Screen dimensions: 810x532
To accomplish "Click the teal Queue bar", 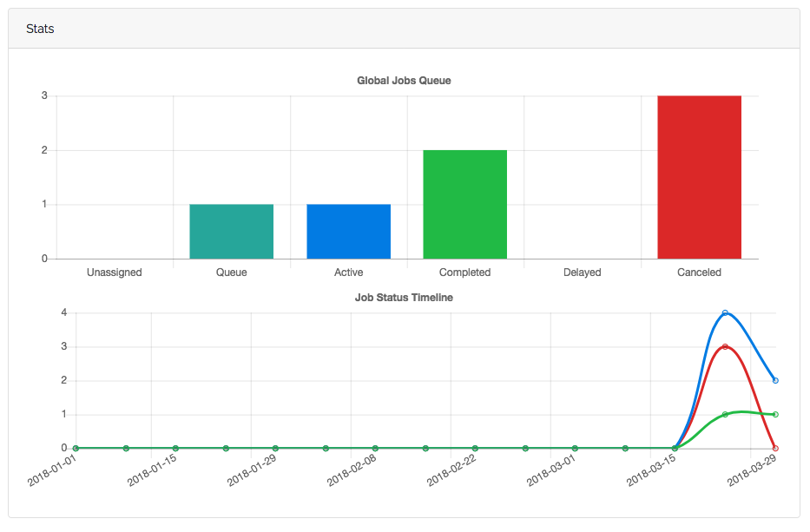I will tap(232, 232).
